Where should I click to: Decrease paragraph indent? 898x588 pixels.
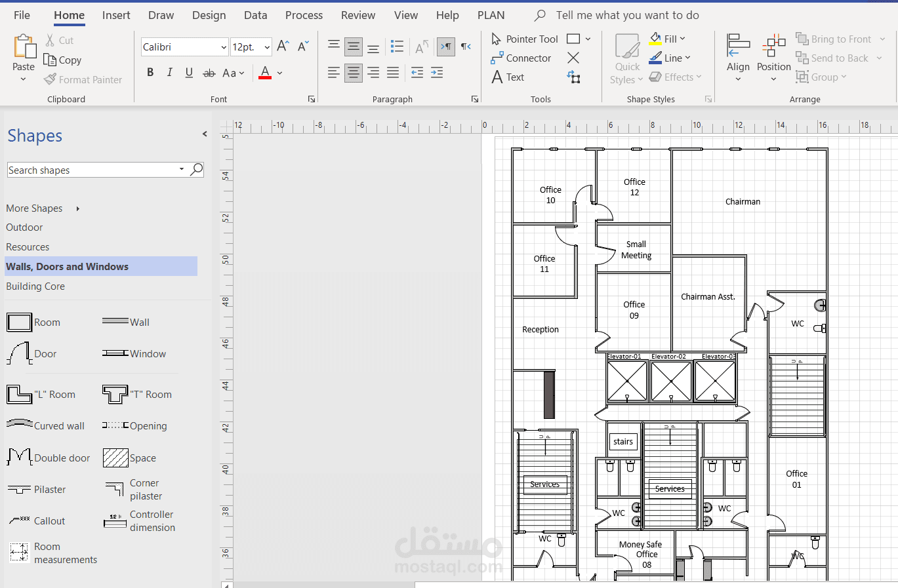[x=417, y=73]
